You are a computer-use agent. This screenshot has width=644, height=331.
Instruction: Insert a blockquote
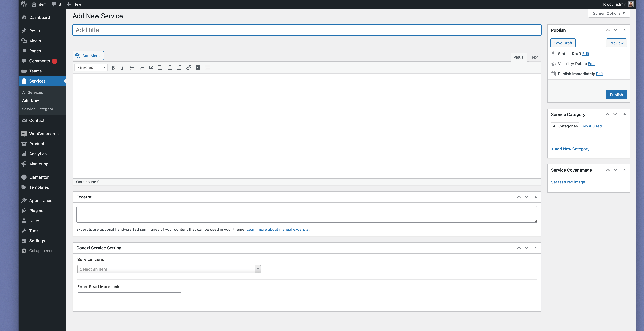(151, 67)
